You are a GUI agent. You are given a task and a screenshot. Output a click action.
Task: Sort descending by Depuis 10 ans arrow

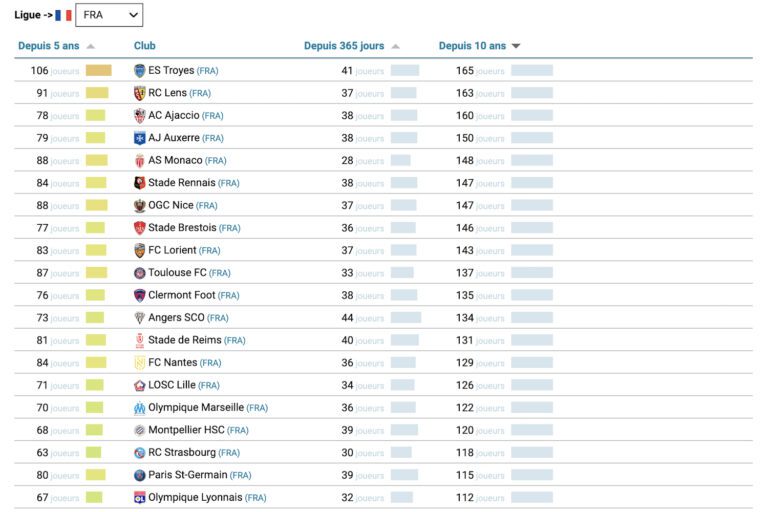tap(516, 46)
